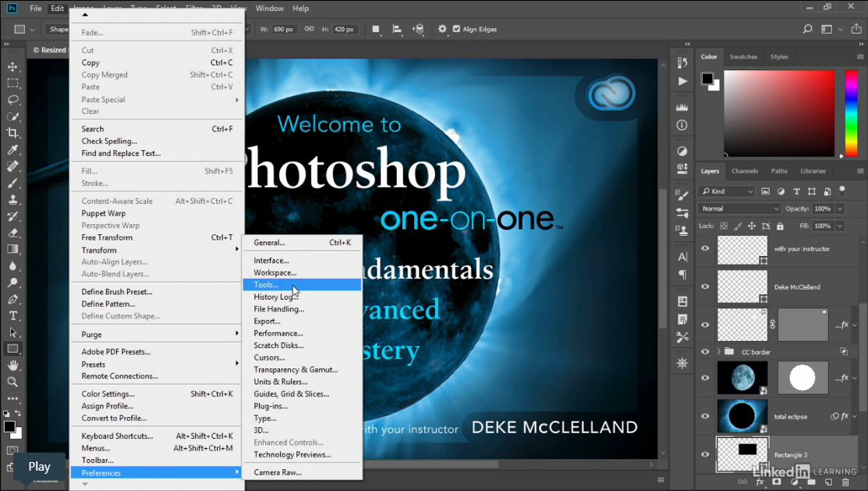
Task: Select the Lasso tool
Action: 12,100
